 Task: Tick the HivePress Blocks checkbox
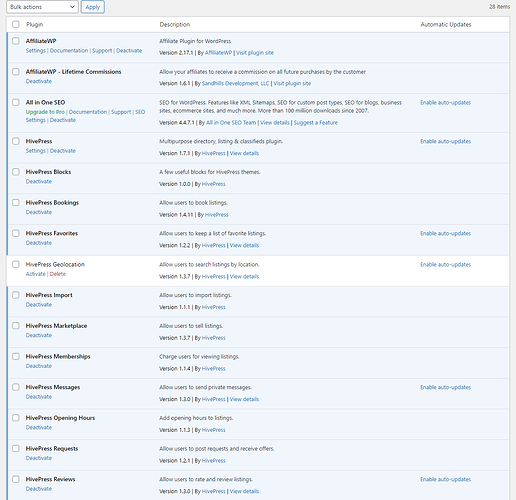pos(16,172)
